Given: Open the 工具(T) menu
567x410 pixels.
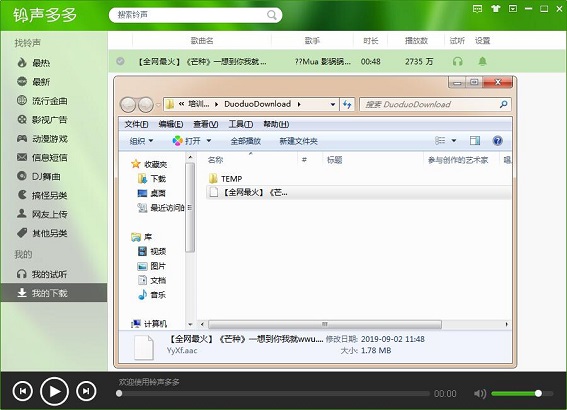Looking at the screenshot, I should (240, 124).
